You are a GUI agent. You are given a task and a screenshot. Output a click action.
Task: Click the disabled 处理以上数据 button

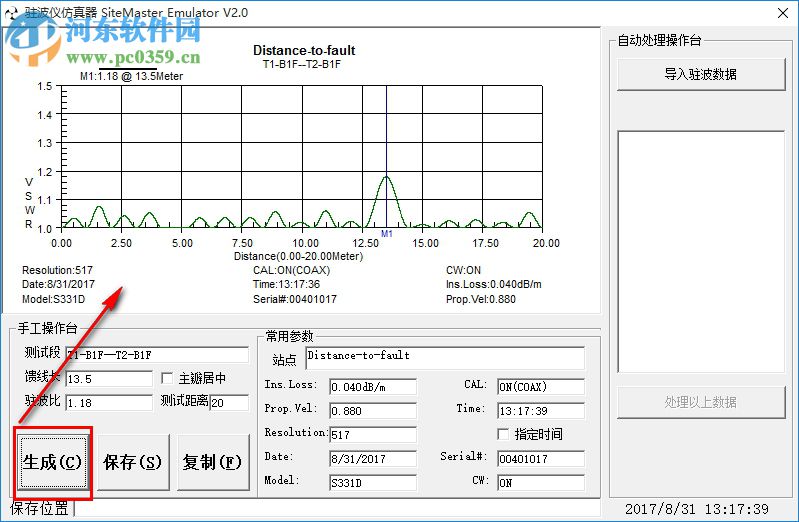701,402
